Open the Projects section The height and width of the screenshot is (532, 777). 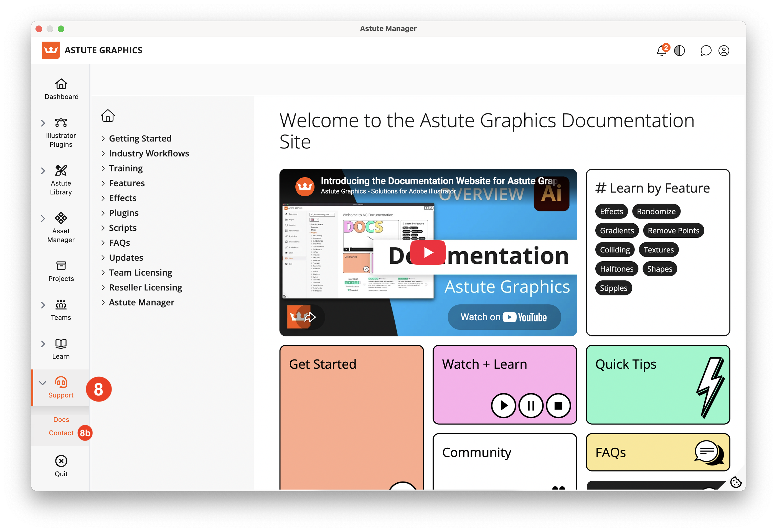pyautogui.click(x=61, y=272)
